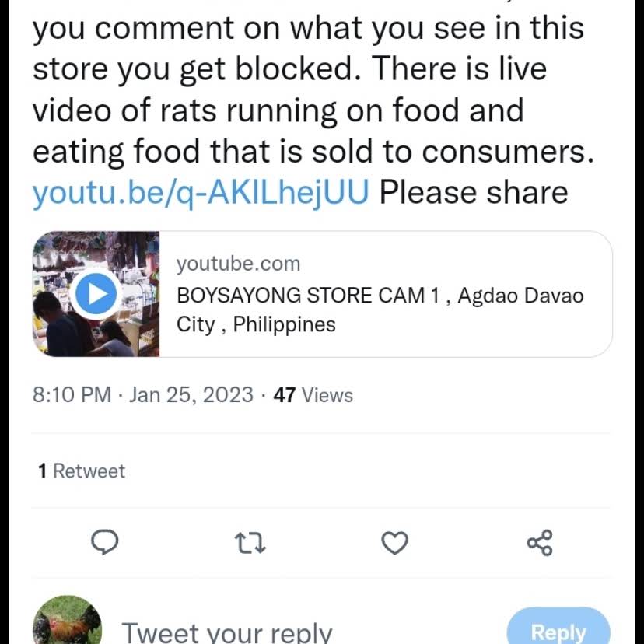Click the reply speech bubble icon

click(x=105, y=542)
